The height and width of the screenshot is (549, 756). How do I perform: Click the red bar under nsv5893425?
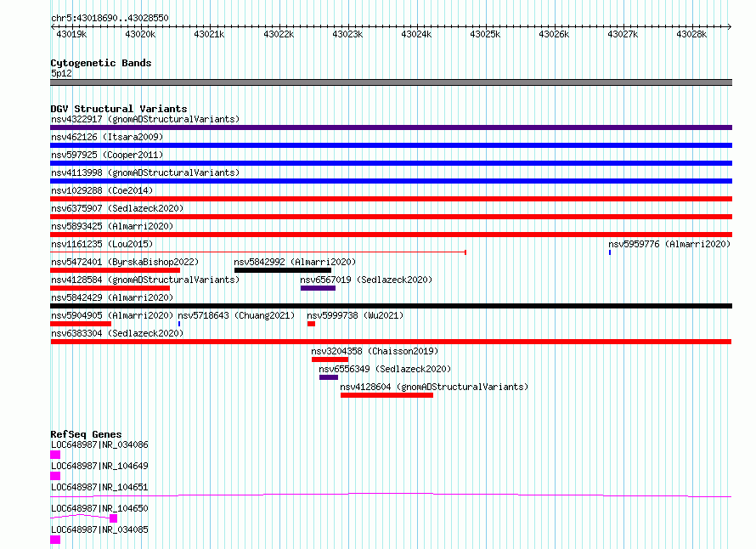coord(391,235)
